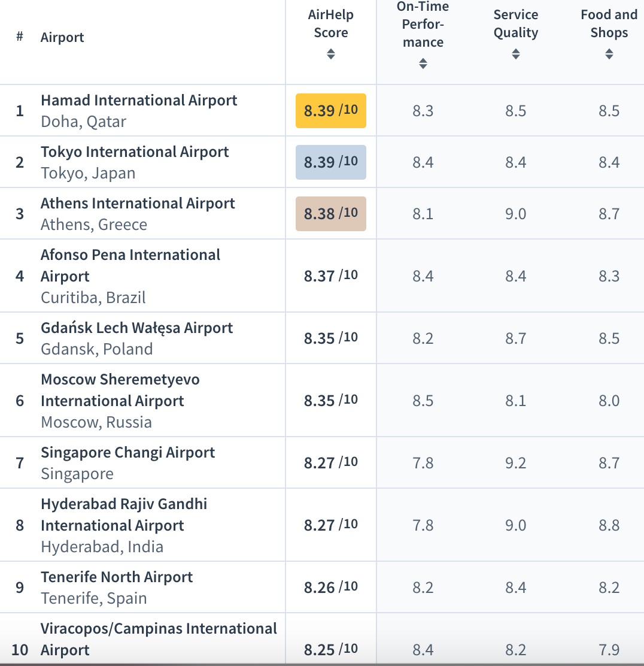This screenshot has width=644, height=666.
Task: Click Afonso Pena International Airport
Action: click(x=130, y=265)
